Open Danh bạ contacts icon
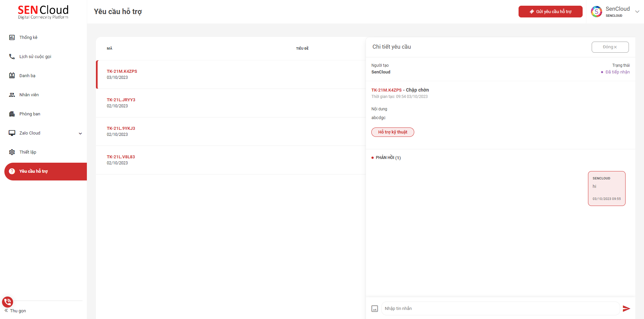 (x=12, y=76)
